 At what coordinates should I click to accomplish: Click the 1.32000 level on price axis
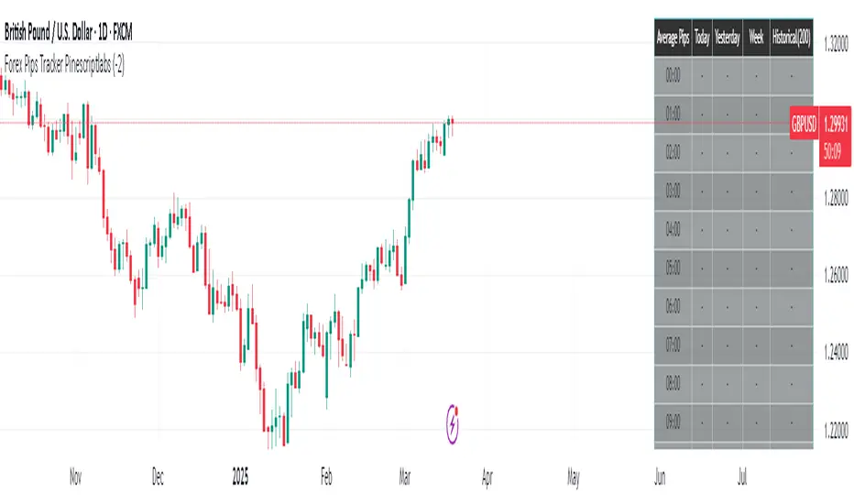pyautogui.click(x=835, y=42)
